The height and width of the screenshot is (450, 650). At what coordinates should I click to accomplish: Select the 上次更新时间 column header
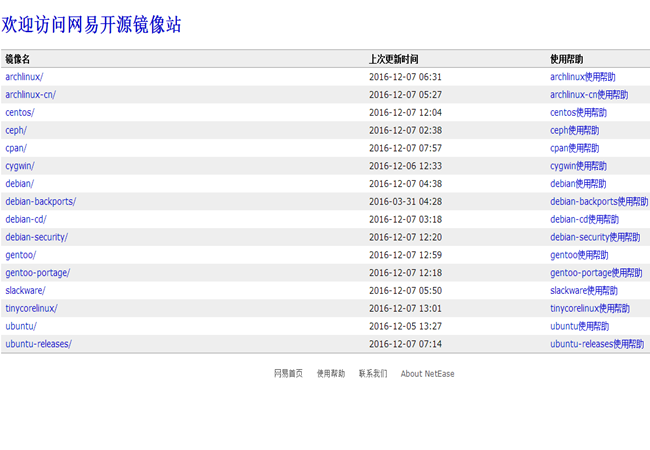point(393,59)
